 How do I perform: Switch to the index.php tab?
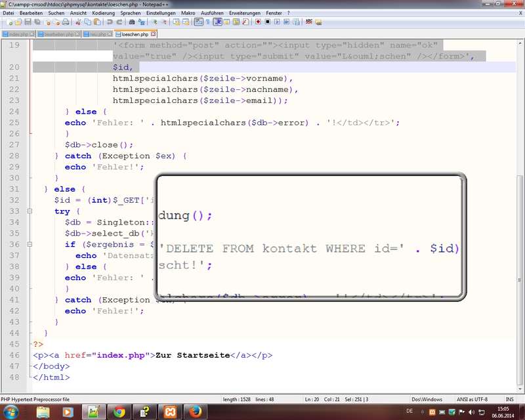point(18,34)
